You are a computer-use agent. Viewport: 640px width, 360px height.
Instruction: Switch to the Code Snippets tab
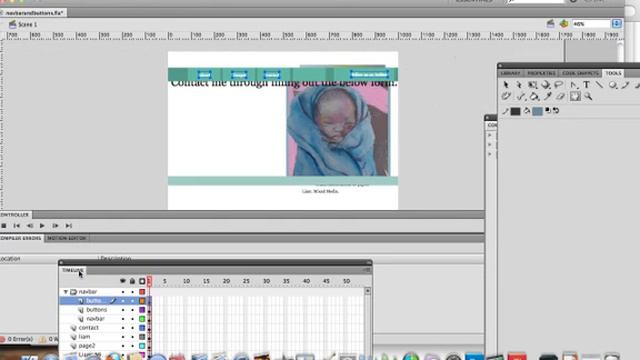click(x=580, y=73)
